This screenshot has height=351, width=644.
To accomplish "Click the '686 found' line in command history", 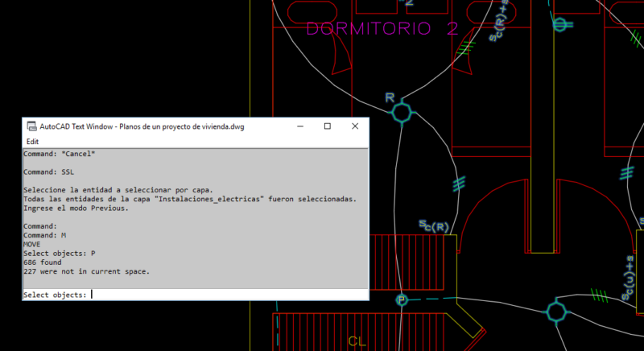I will [43, 262].
